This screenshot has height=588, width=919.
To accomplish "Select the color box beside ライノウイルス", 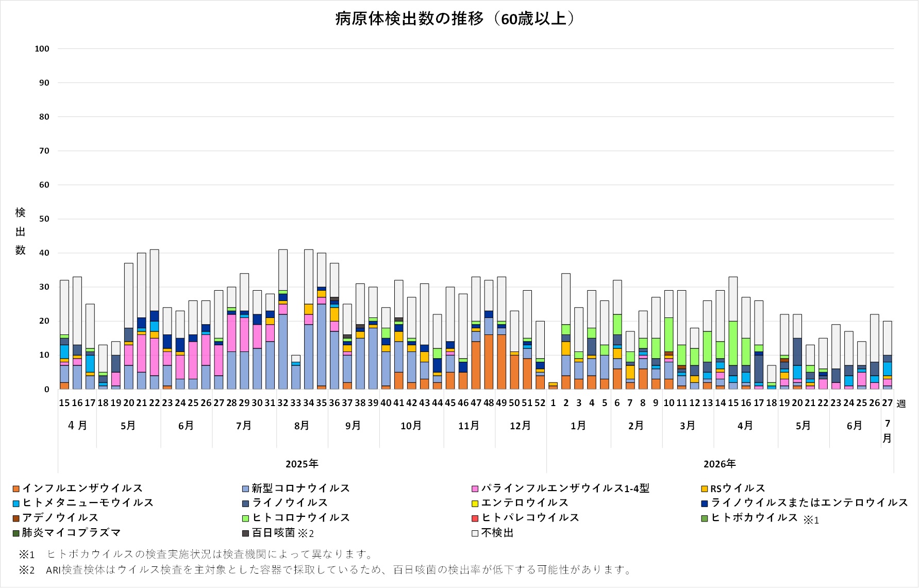I will tap(246, 503).
